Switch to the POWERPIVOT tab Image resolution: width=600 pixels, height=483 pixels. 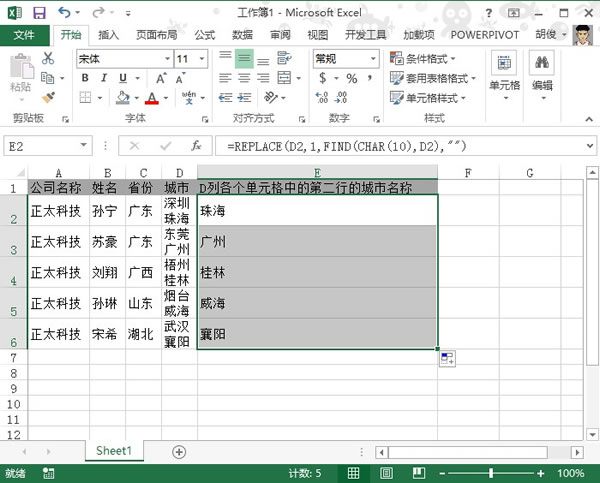(484, 35)
